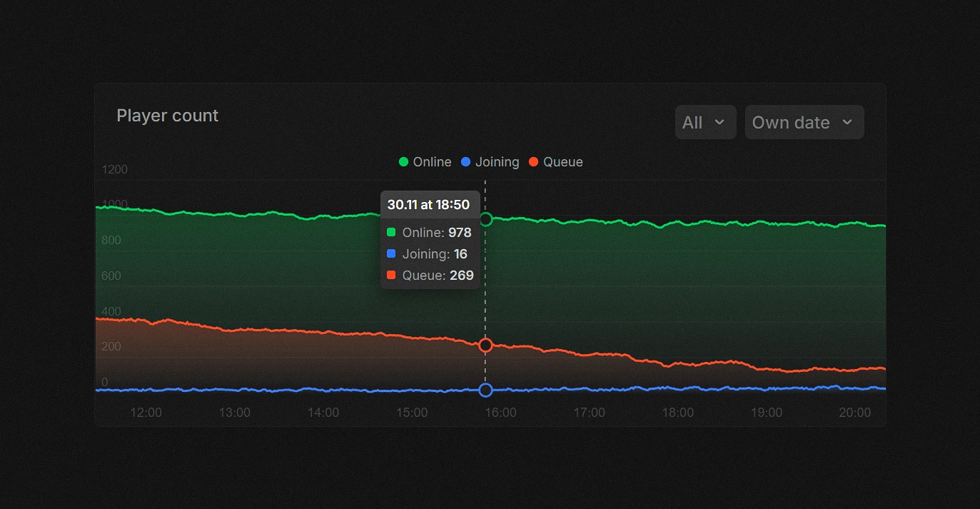Click the tooltip header 30.11 at 18:50
Image resolution: width=980 pixels, height=509 pixels.
pyautogui.click(x=428, y=205)
